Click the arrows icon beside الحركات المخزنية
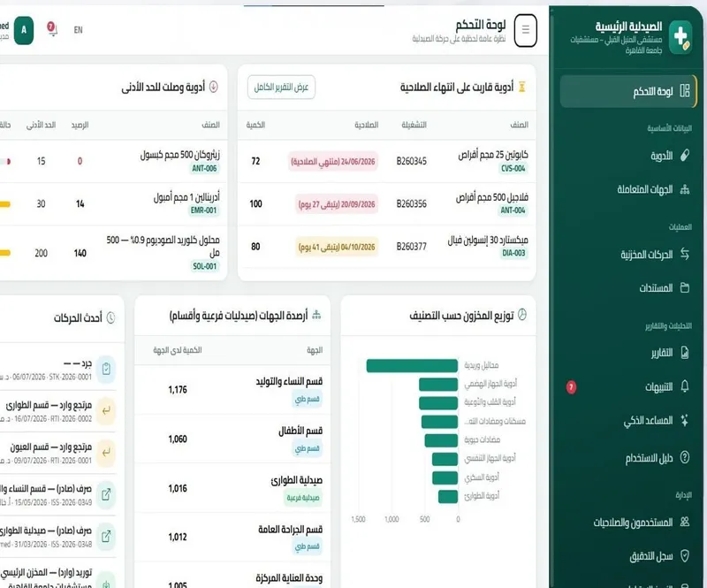Screen dimensions: 707x588 pyautogui.click(x=684, y=254)
